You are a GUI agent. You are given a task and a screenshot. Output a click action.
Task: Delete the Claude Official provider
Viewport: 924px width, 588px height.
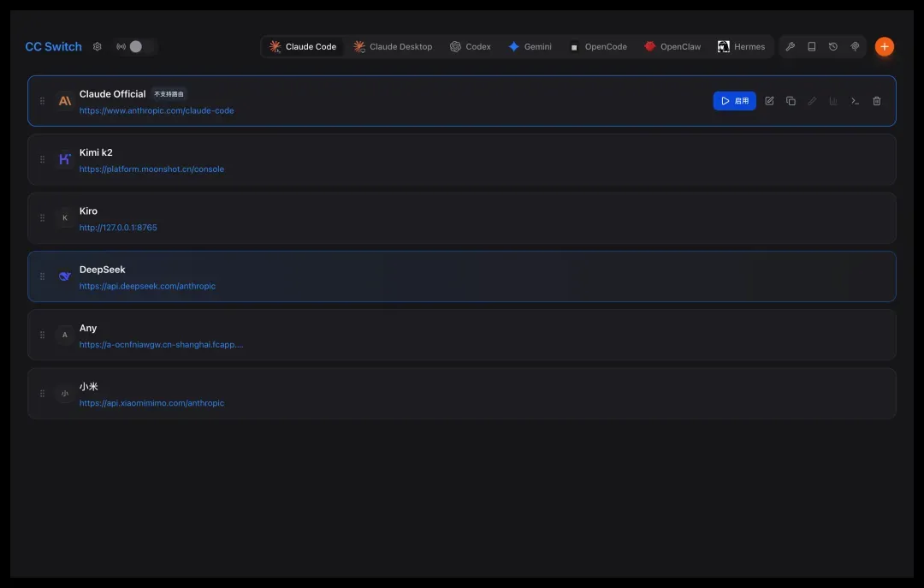click(x=876, y=101)
